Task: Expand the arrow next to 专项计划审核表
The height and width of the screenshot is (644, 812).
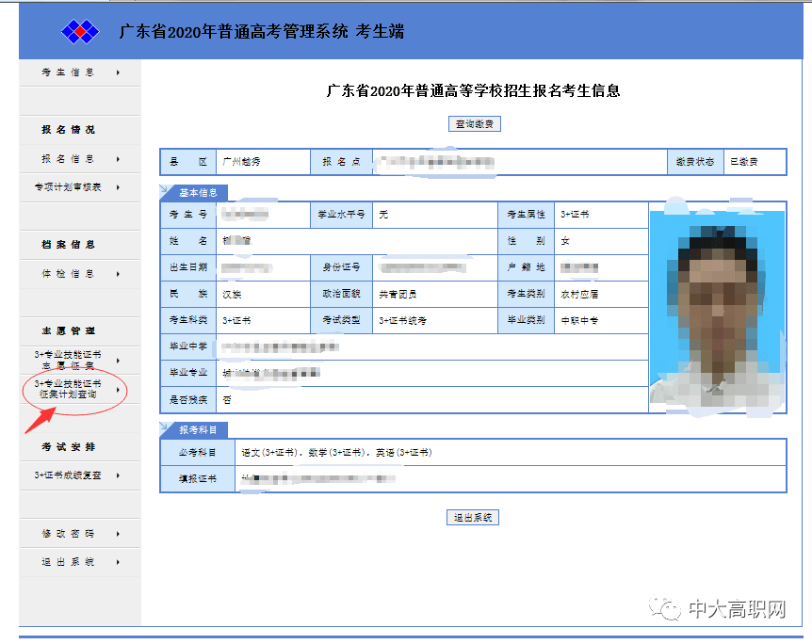Action: (x=118, y=187)
